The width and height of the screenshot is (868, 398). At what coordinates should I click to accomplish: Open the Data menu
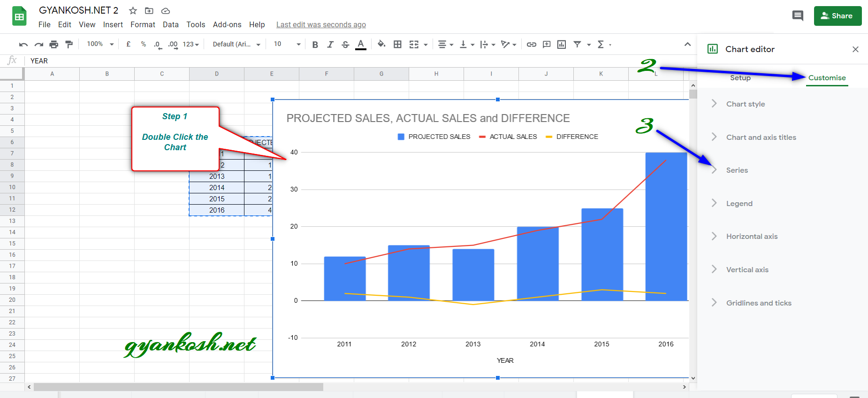click(x=171, y=25)
